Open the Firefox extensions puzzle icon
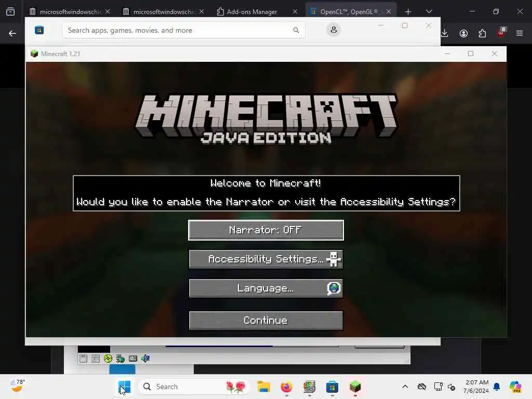Screen dimensions: 532x399 (482, 33)
